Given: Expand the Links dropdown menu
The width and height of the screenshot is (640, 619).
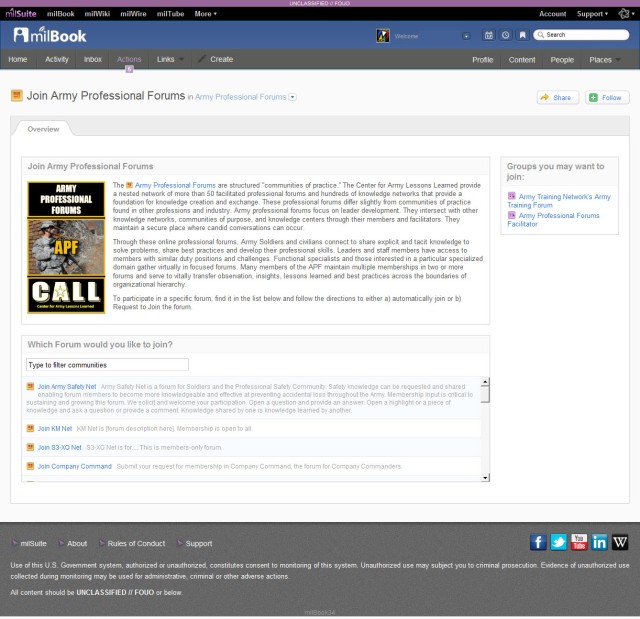Looking at the screenshot, I should coord(170,59).
